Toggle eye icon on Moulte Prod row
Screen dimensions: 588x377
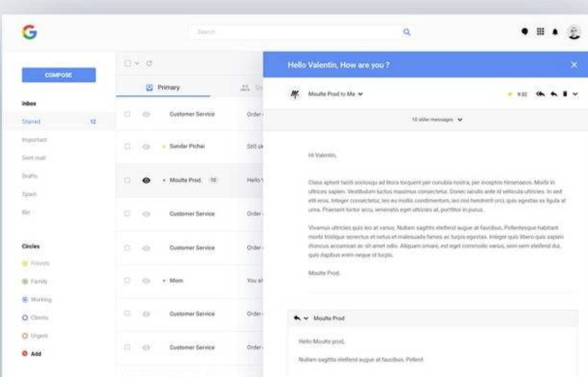[x=146, y=180]
